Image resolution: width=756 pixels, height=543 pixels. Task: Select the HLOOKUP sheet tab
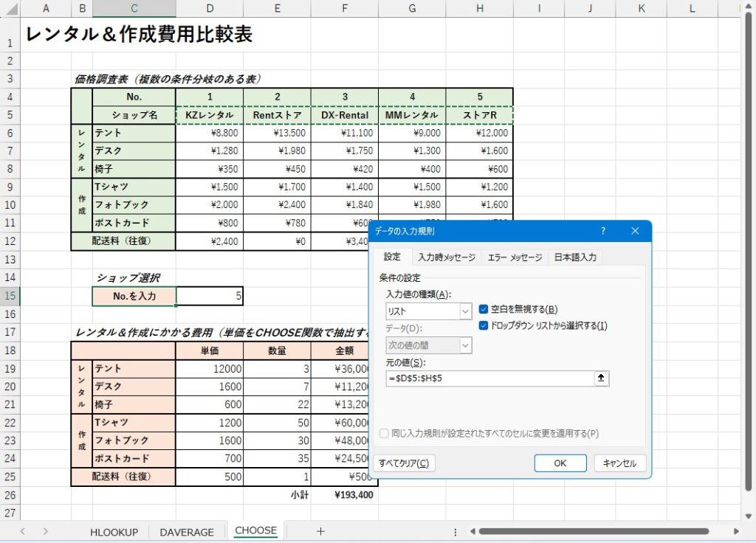coord(114,532)
